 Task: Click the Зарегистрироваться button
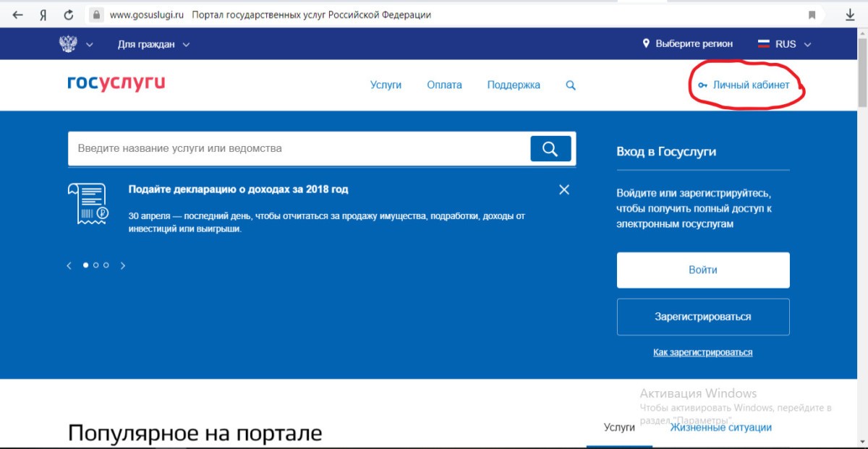point(703,317)
